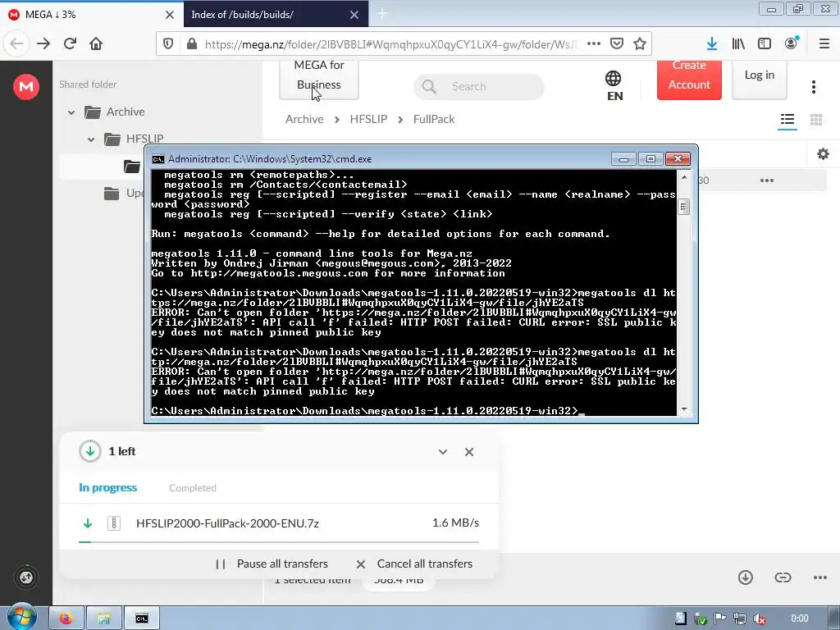Click the Create Account button
Viewport: 840px width, 630px height.
tap(689, 80)
